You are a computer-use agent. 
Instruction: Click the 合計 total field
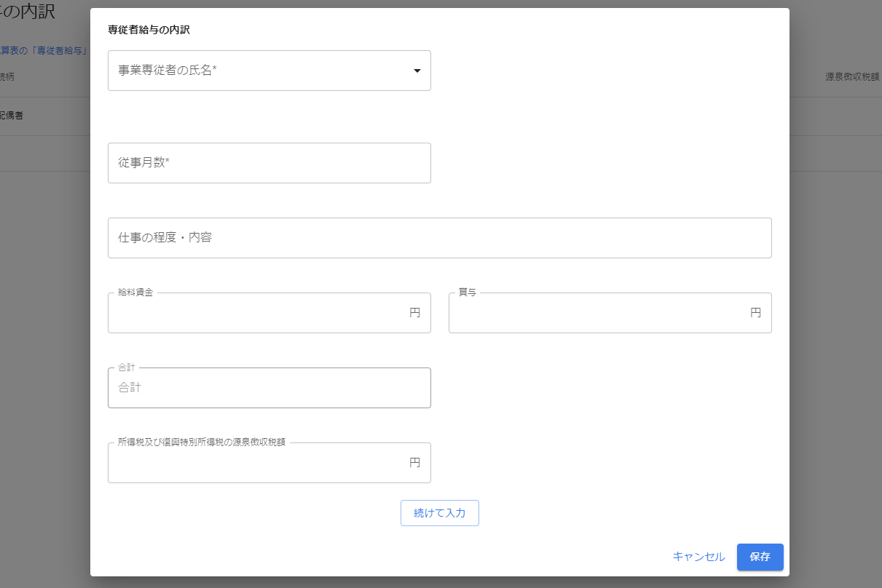click(269, 388)
